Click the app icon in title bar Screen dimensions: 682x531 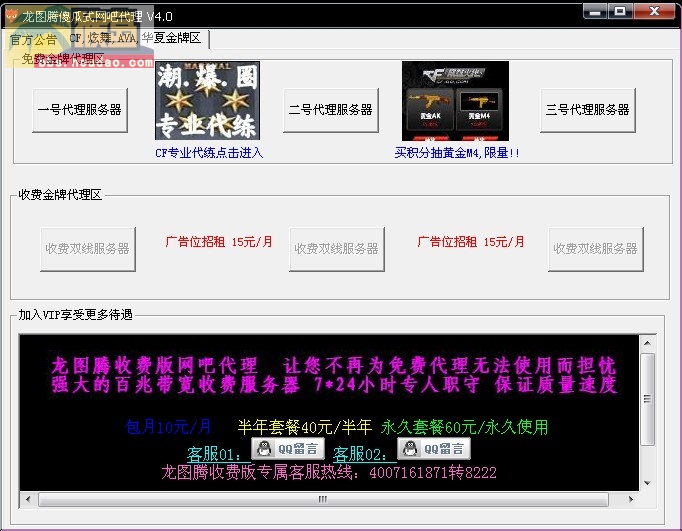[11, 16]
